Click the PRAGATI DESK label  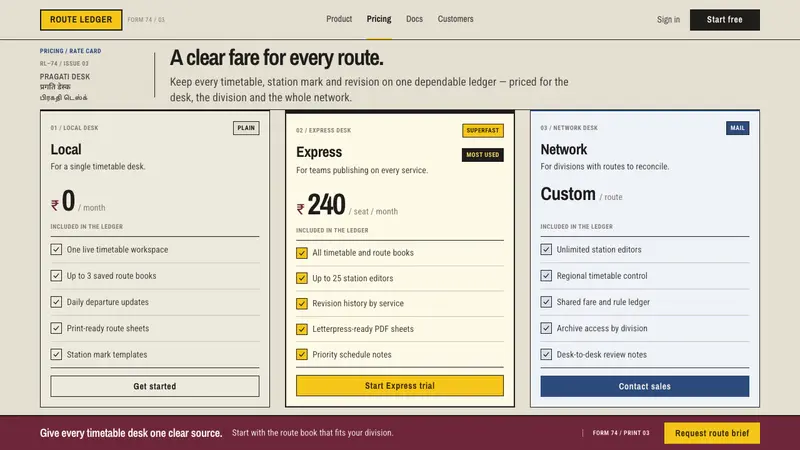[65, 77]
